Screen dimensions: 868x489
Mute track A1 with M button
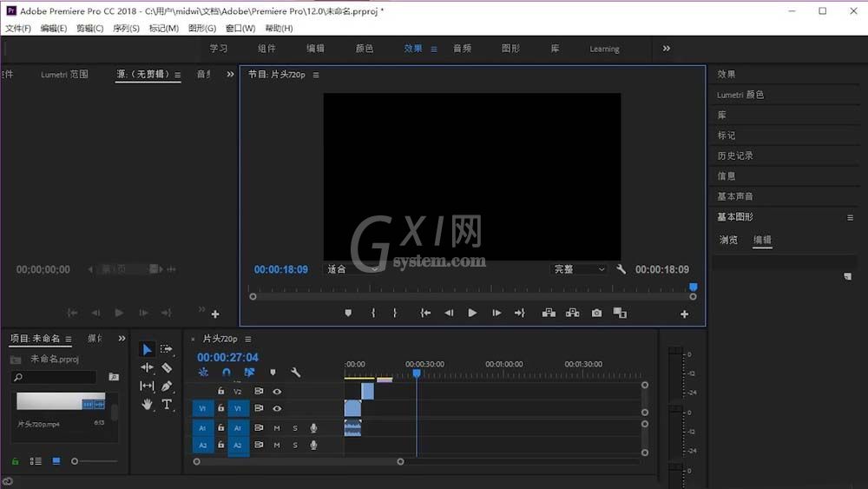tap(277, 428)
